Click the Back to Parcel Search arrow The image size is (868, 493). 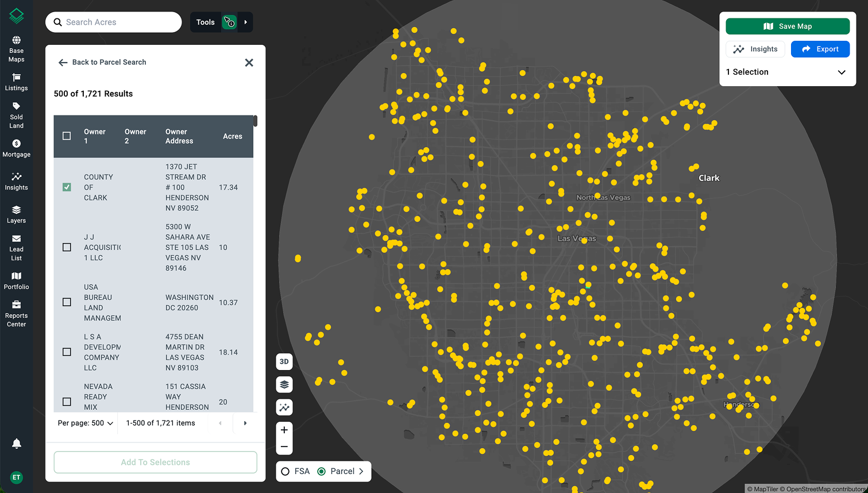click(x=63, y=63)
